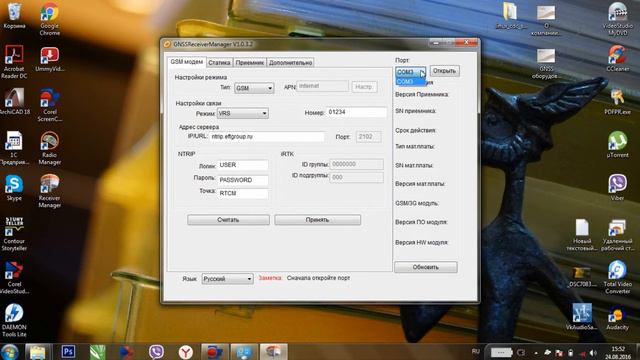Select VideoStudio MyDVD desktop icon
Viewport: 640px width, 360px height.
pyautogui.click(x=617, y=19)
